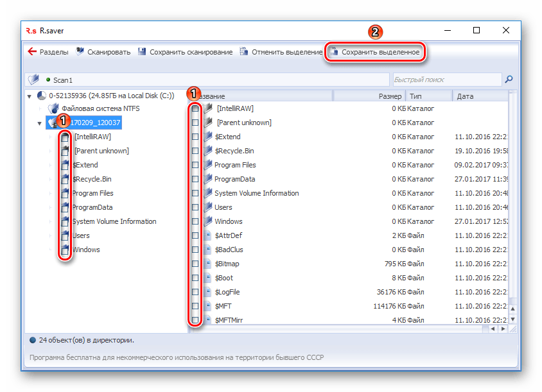Click the $Bitmap file icon

[x=207, y=264]
